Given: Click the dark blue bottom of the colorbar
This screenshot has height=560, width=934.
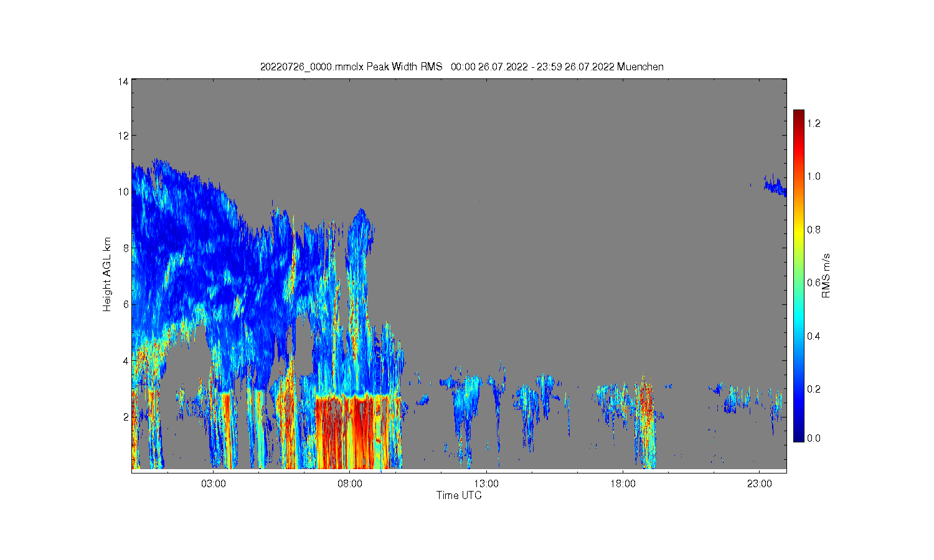Looking at the screenshot, I should (x=799, y=436).
